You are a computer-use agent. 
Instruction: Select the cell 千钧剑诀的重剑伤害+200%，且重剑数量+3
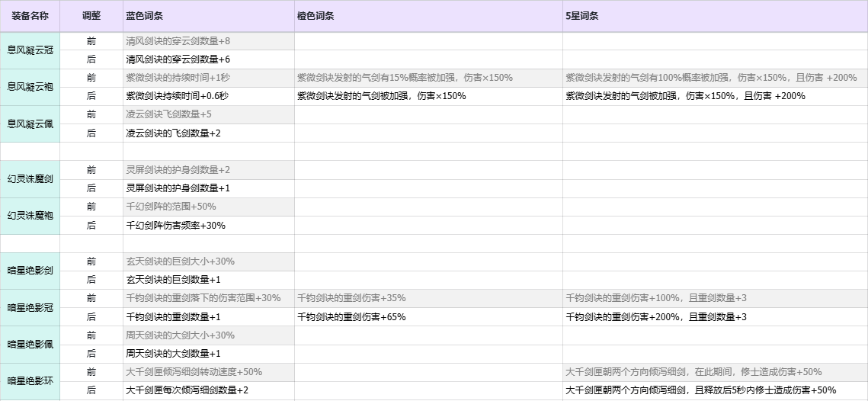pos(714,317)
